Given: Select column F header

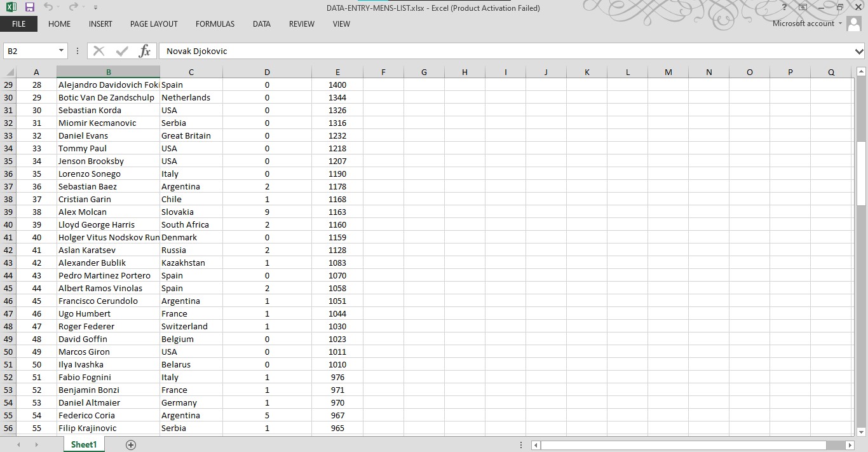Looking at the screenshot, I should point(383,72).
